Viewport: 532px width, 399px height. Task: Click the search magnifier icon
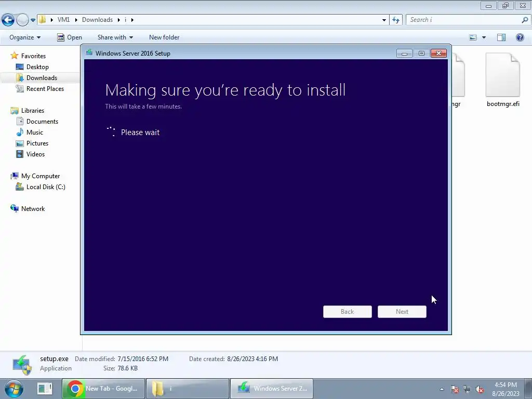[525, 20]
